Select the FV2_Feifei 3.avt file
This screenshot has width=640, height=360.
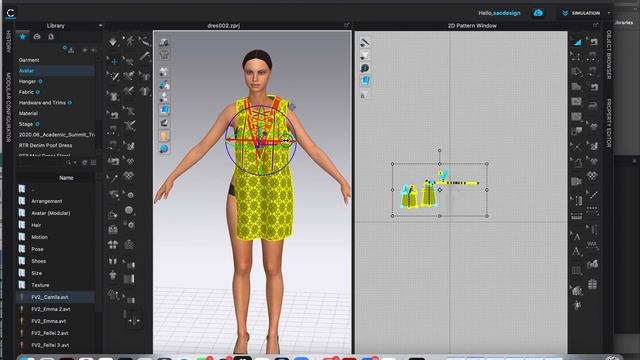click(50, 345)
